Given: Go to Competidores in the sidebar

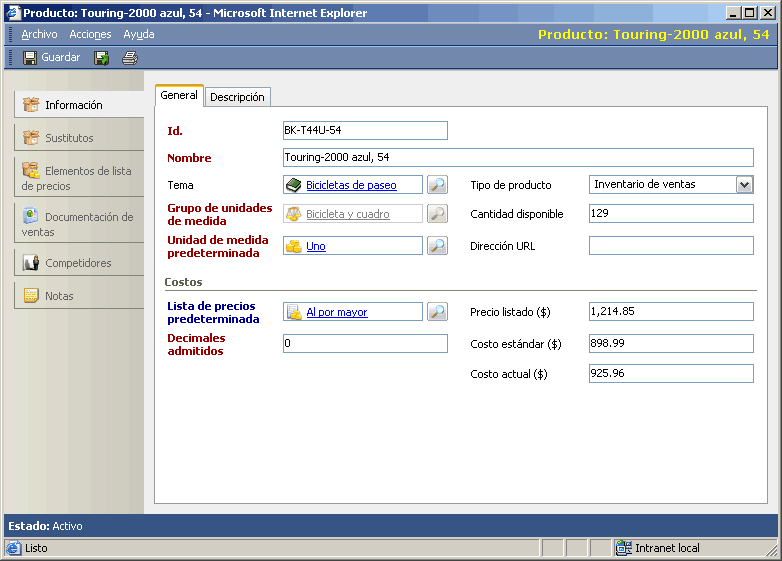Looking at the screenshot, I should click(x=80, y=263).
